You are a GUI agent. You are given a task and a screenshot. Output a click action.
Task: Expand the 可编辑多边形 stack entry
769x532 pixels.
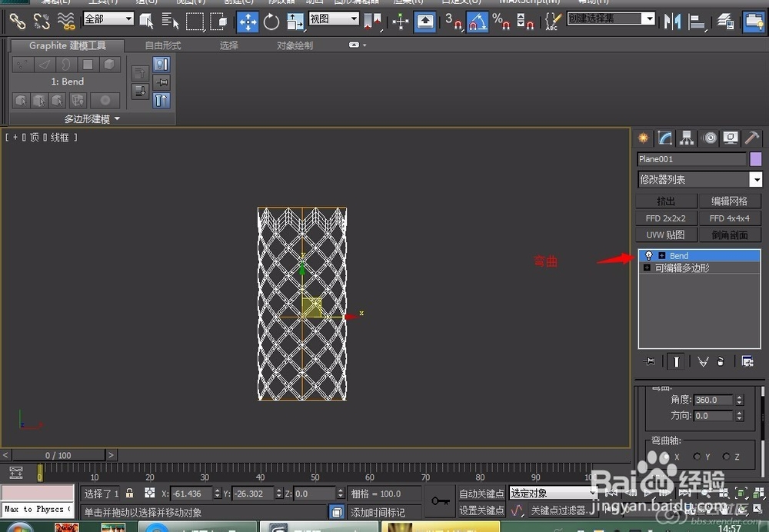click(x=647, y=268)
